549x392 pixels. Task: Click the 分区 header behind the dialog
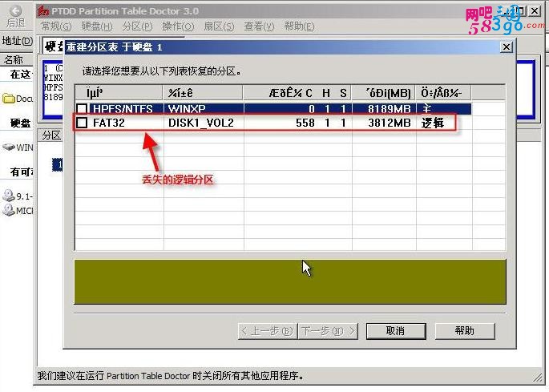coord(51,135)
